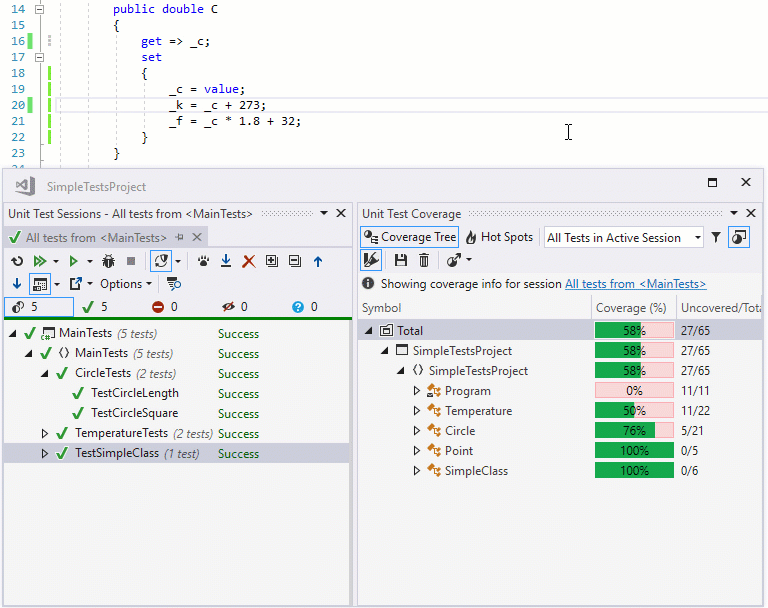Switch to the Hot Spots view
768x608 pixels.
click(499, 237)
